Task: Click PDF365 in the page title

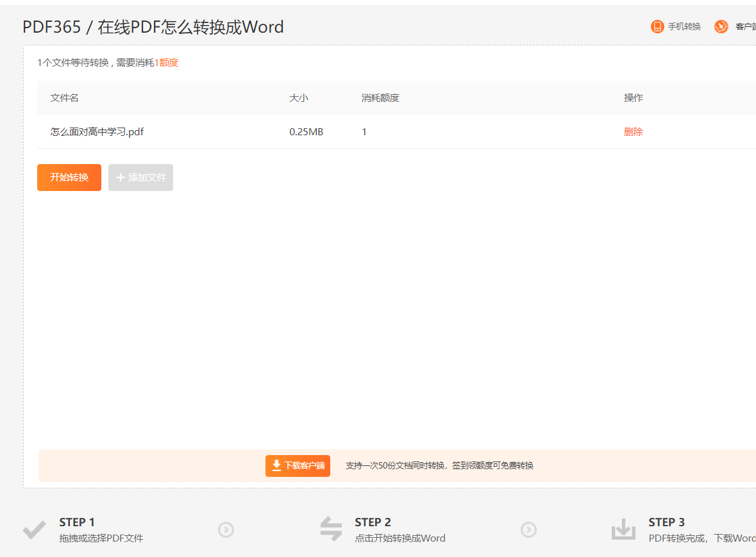Action: coord(51,27)
